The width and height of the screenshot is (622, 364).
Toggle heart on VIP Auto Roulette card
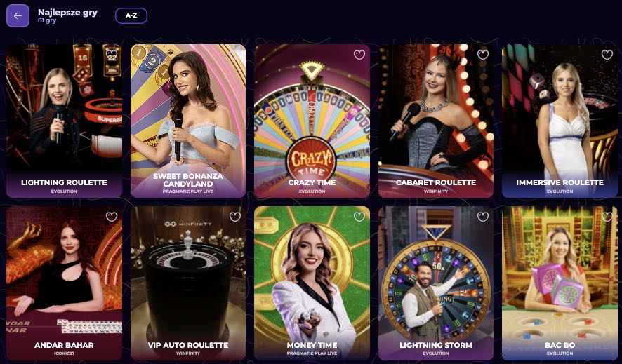[235, 217]
